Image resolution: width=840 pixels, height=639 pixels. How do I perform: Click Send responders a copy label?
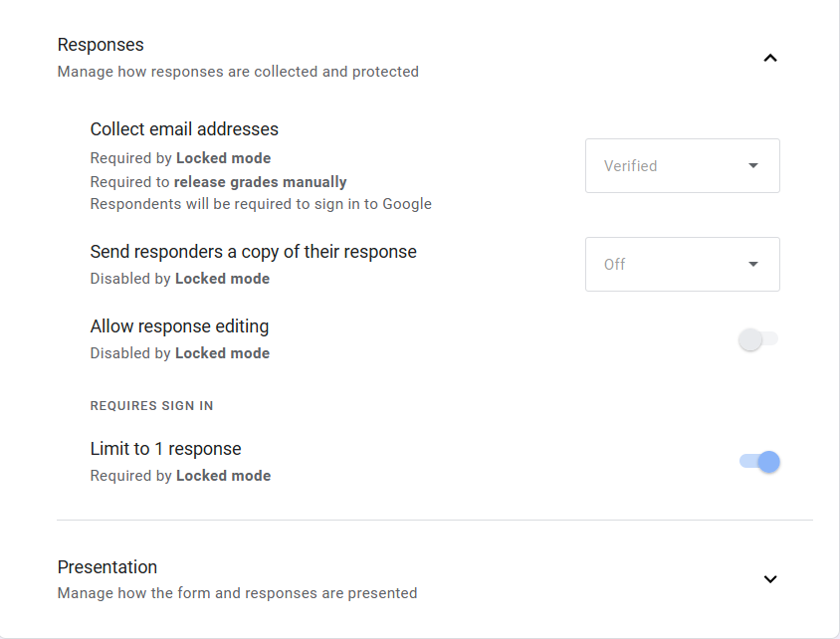coord(254,252)
